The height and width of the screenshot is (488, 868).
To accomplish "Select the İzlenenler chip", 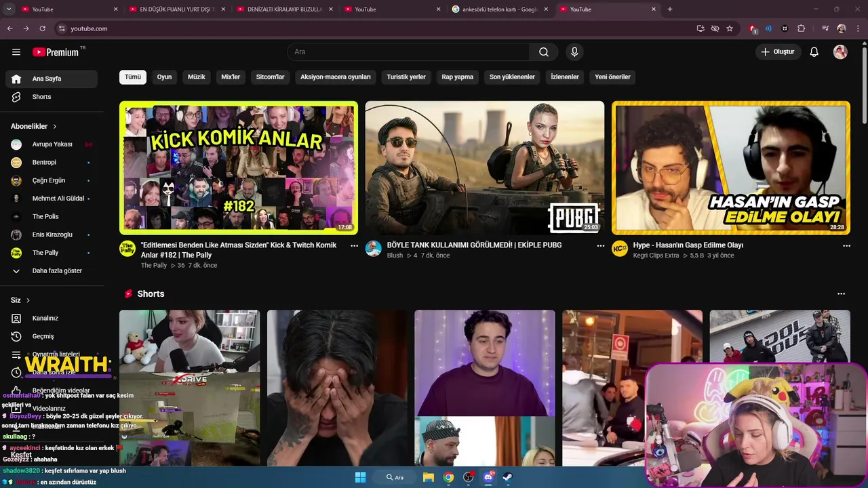I will point(565,77).
